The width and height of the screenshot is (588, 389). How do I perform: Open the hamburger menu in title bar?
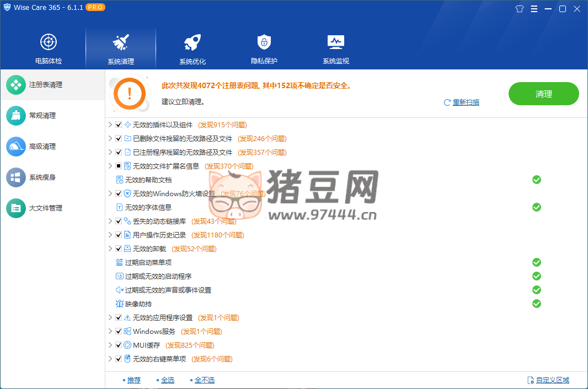(534, 9)
